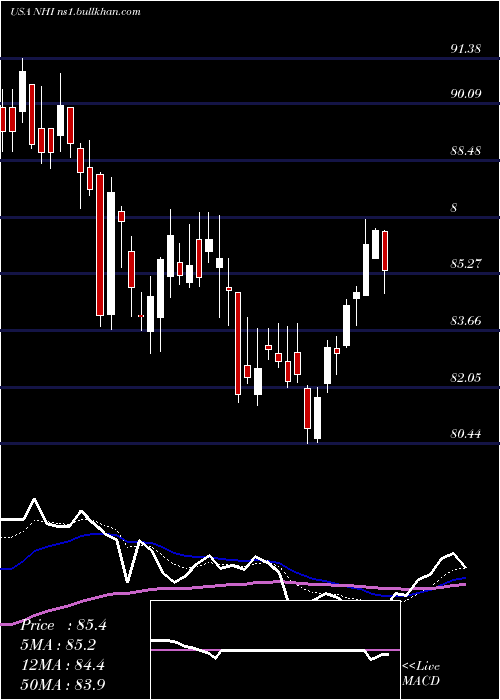The height and width of the screenshot is (700, 500).
Task: Click the 50MA : 83.9 value
Action: (63, 685)
